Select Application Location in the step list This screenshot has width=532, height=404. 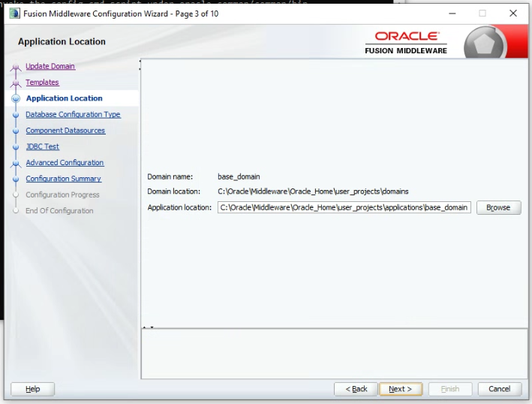pyautogui.click(x=64, y=98)
